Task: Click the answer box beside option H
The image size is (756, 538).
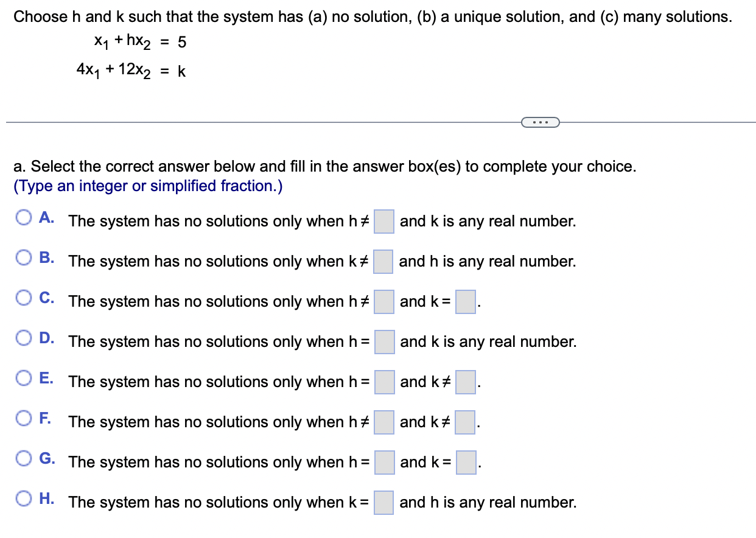Action: 383,503
